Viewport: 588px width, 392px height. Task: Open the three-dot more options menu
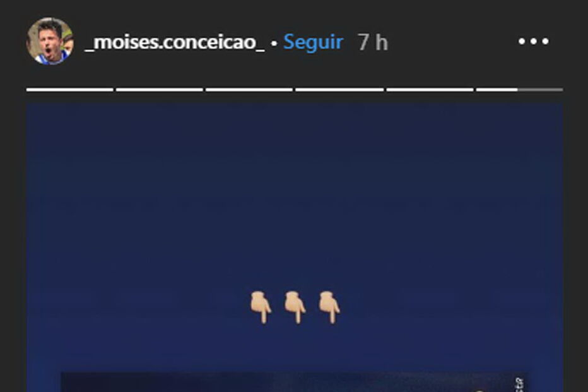tap(533, 41)
